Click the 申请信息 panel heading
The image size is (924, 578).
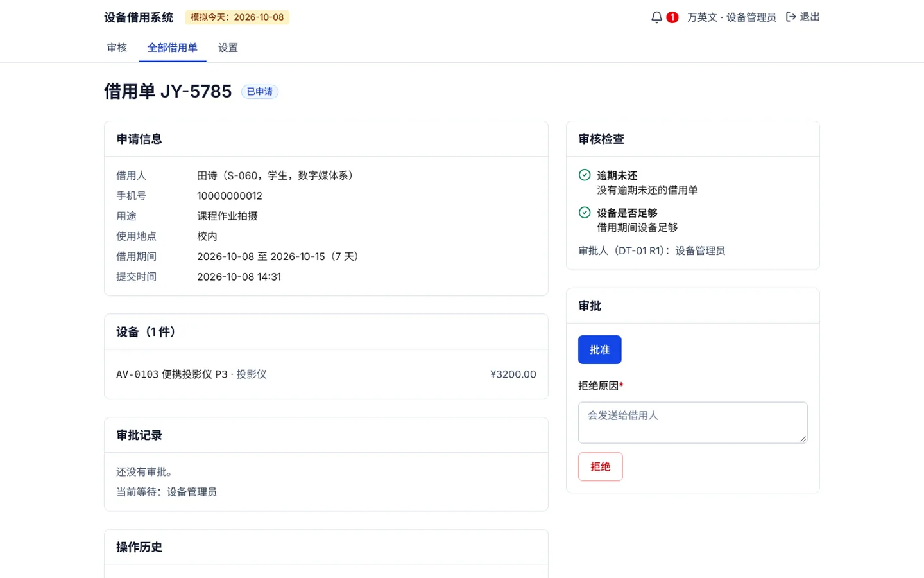(139, 139)
